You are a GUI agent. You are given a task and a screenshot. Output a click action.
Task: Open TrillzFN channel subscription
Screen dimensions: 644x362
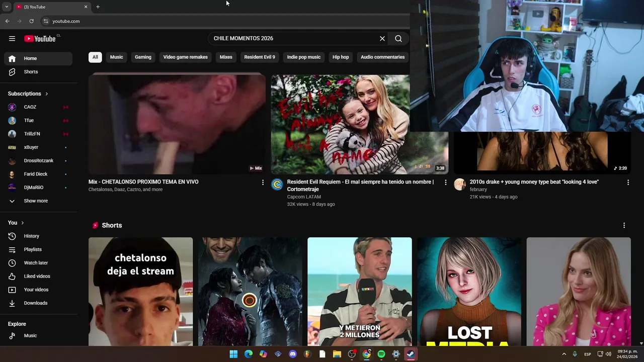coord(38,134)
